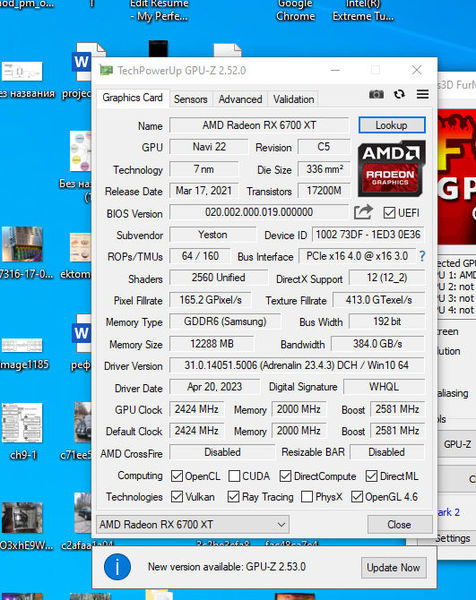
Task: Select the ch9-1 desktop file
Action: (x=23, y=430)
